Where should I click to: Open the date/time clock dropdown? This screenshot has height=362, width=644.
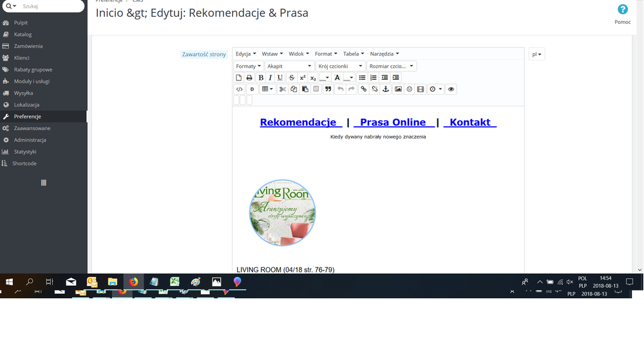click(435, 89)
